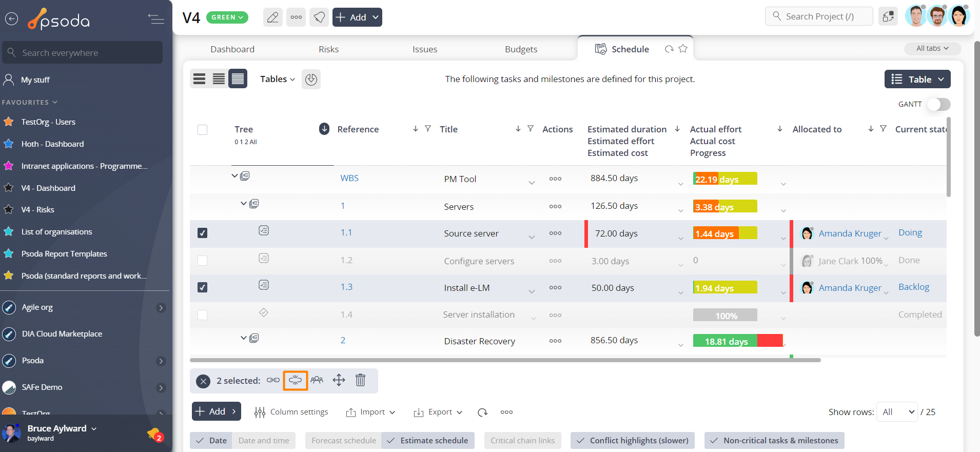Collapse the sidebar menu icon

pyautogui.click(x=156, y=19)
